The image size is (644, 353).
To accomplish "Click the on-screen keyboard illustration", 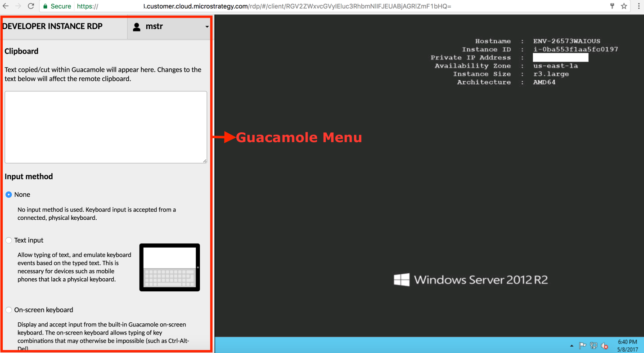I will pyautogui.click(x=169, y=267).
